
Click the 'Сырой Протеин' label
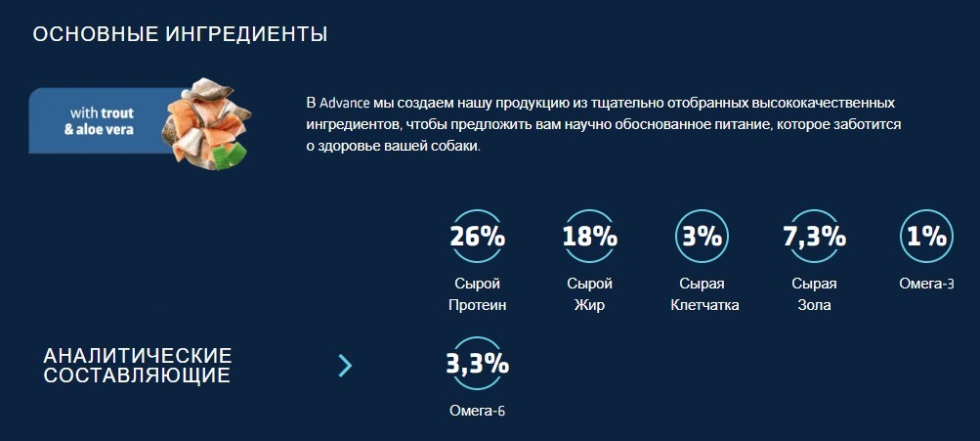coord(477,294)
